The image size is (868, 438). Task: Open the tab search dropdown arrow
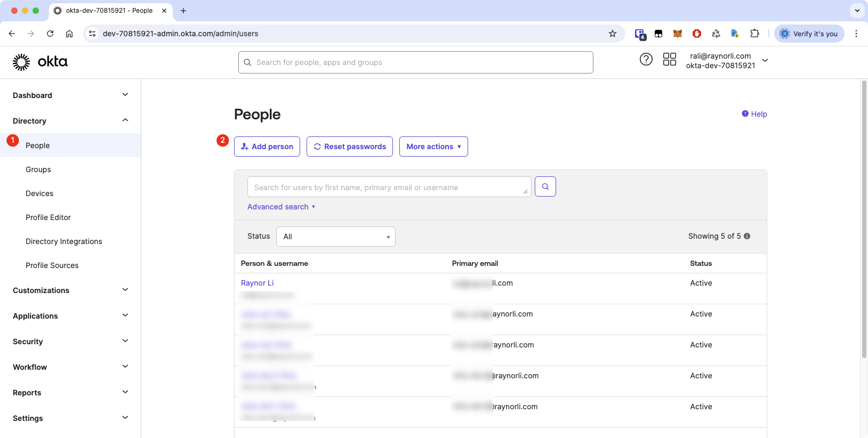[x=857, y=11]
